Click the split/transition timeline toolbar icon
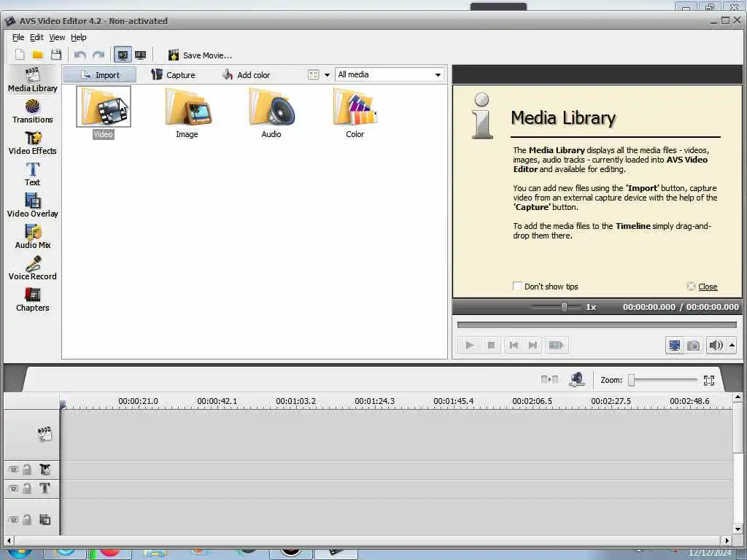Viewport: 747px width, 560px height. (549, 379)
